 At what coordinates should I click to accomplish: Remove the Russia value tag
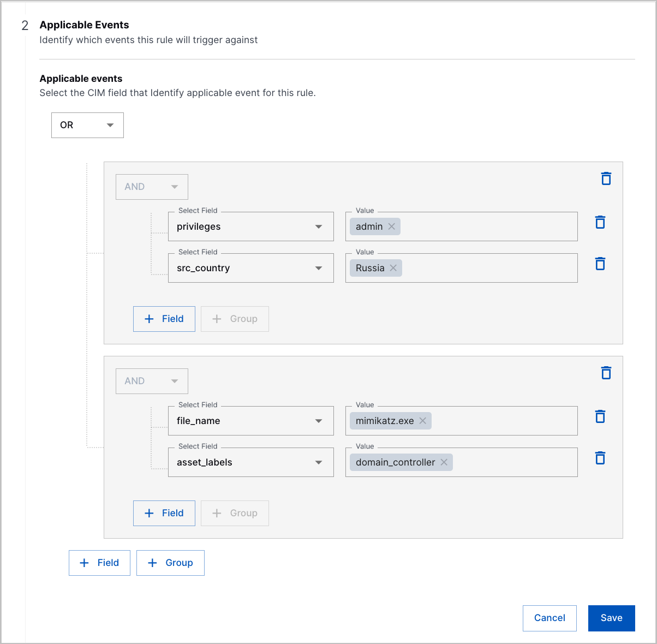coord(393,267)
